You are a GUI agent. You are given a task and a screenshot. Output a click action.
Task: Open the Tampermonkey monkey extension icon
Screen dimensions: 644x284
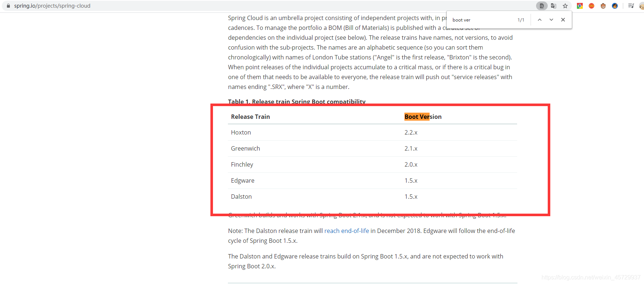pyautogui.click(x=603, y=6)
